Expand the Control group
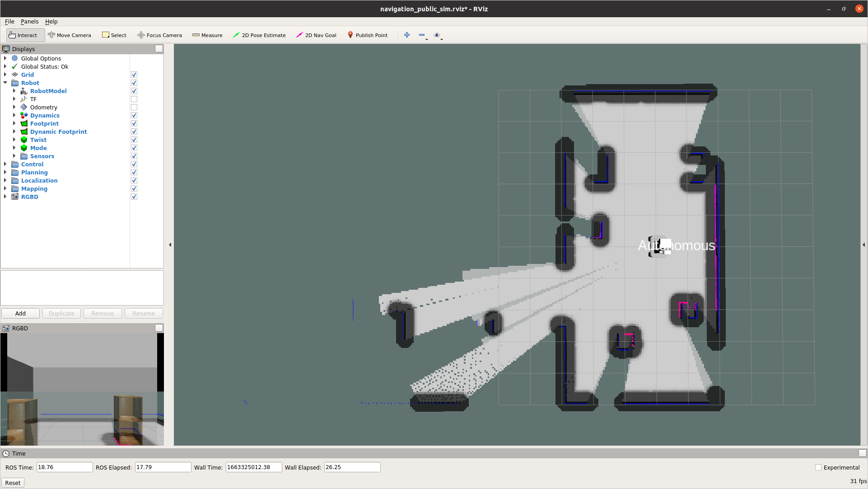868x489 pixels. (x=5, y=164)
